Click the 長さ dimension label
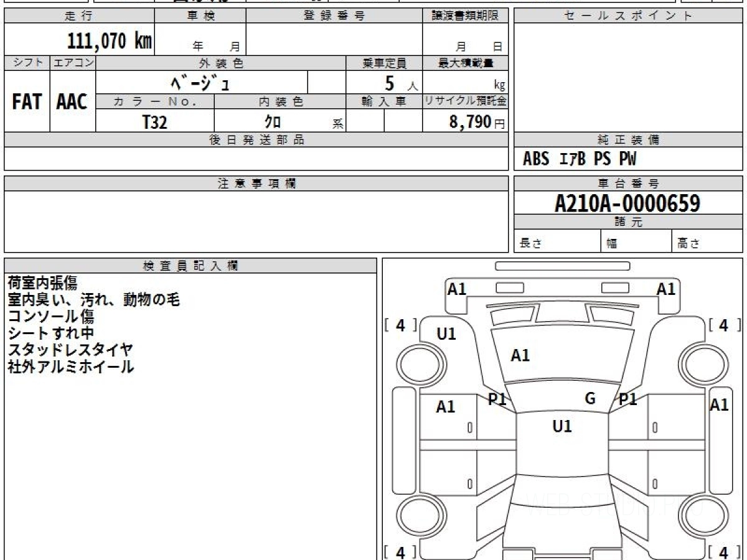 coord(530,245)
